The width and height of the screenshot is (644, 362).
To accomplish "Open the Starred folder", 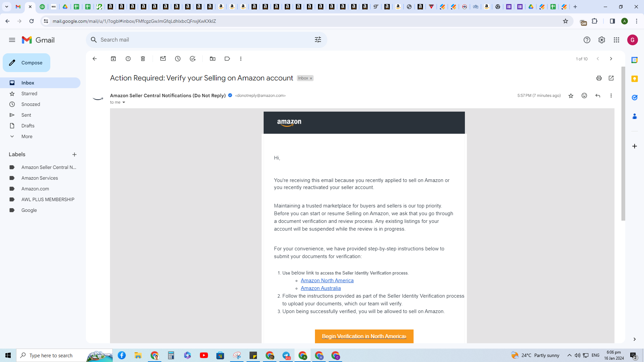I will 40,94.
